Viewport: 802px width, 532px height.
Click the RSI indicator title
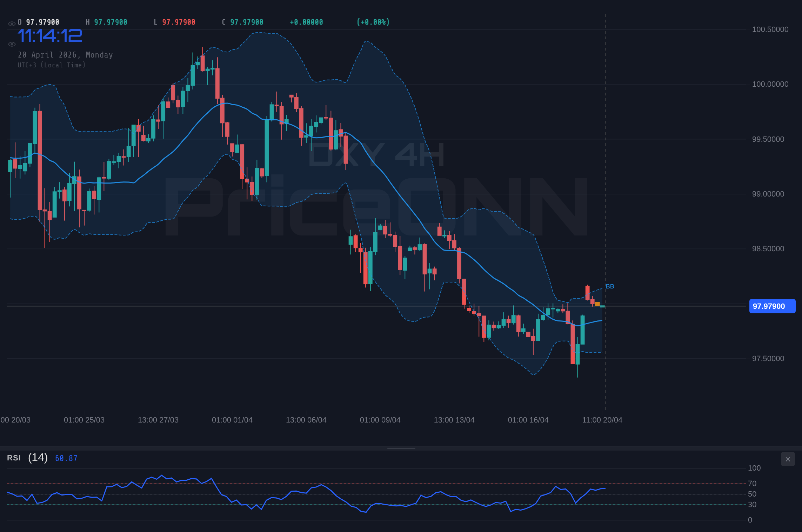point(14,458)
